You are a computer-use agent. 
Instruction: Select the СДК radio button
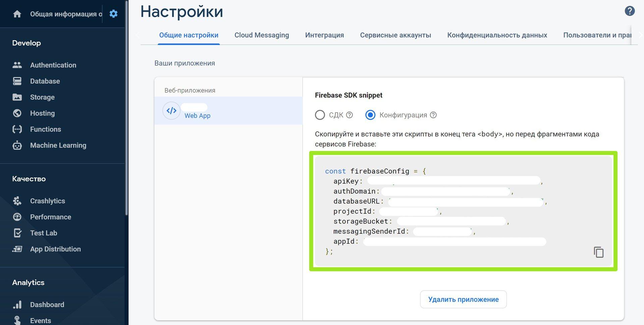[x=320, y=115]
